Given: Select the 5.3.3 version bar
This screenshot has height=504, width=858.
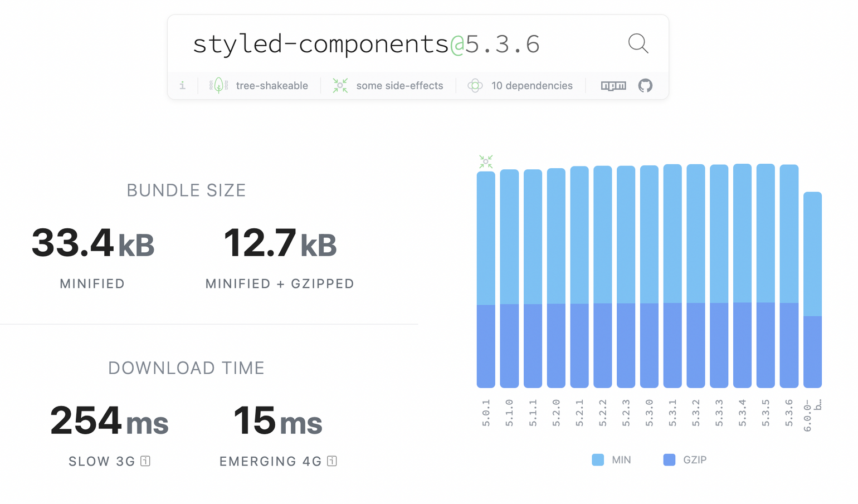Looking at the screenshot, I should point(719,276).
